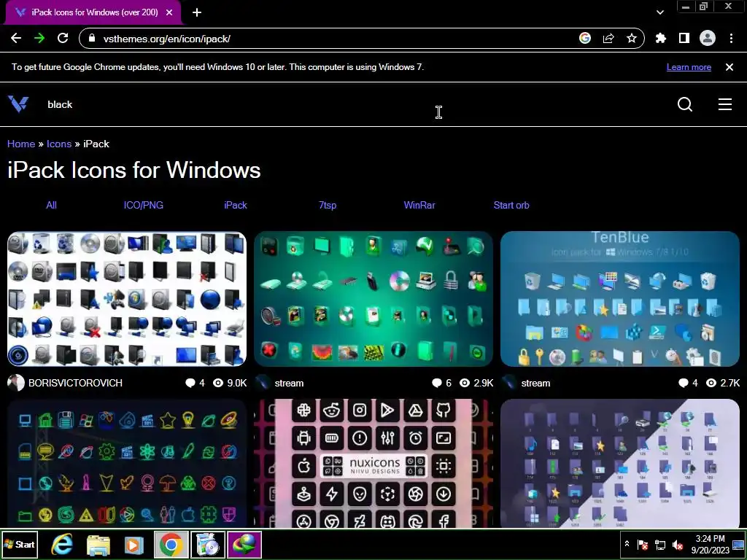Open the purple folders icon pack thumbnail
This screenshot has width=747, height=560.
tap(620, 463)
